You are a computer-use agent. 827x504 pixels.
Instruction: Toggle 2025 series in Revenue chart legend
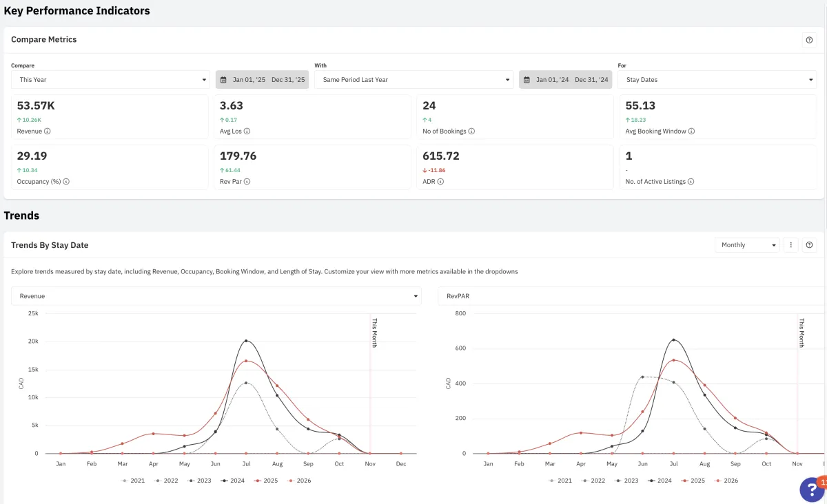[x=267, y=481]
